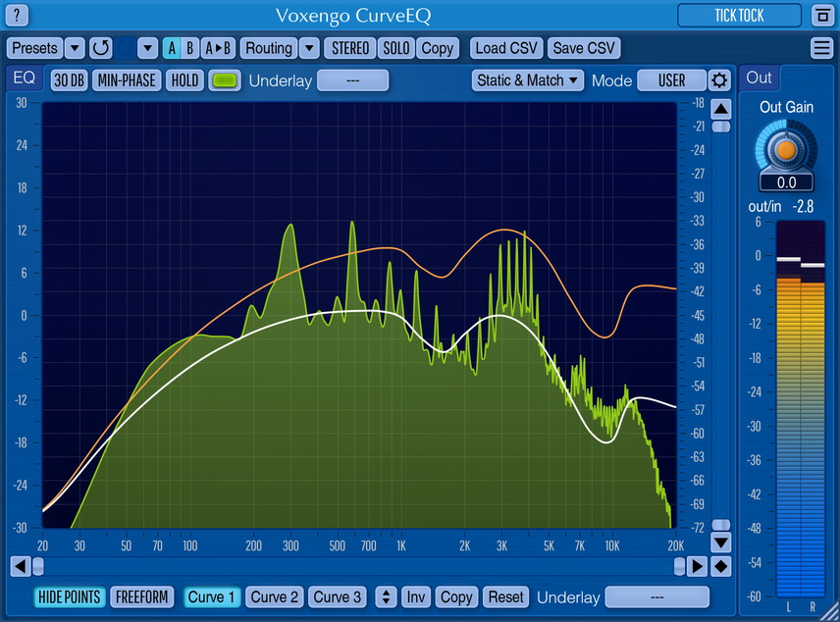Click the upper vertical range slider handle

tap(721, 127)
